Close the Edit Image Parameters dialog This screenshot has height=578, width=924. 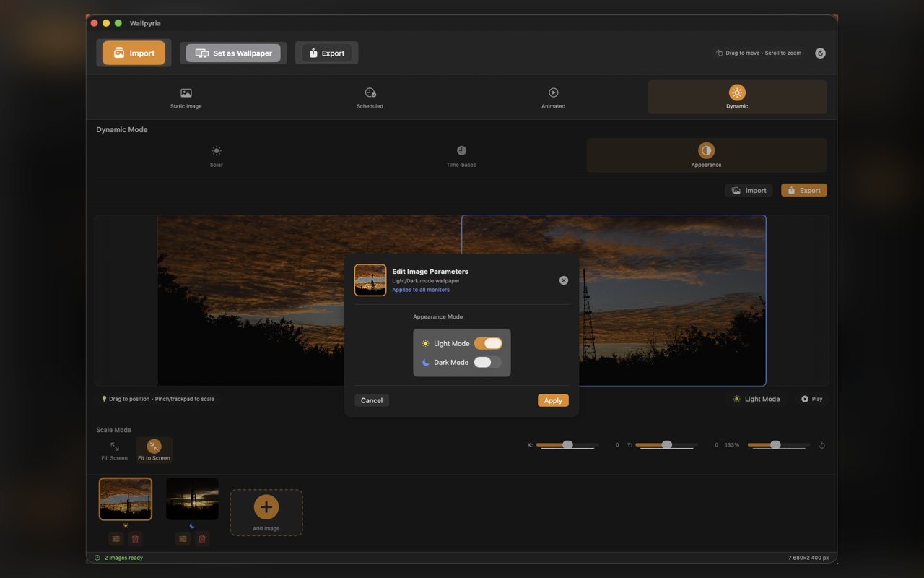pos(564,280)
